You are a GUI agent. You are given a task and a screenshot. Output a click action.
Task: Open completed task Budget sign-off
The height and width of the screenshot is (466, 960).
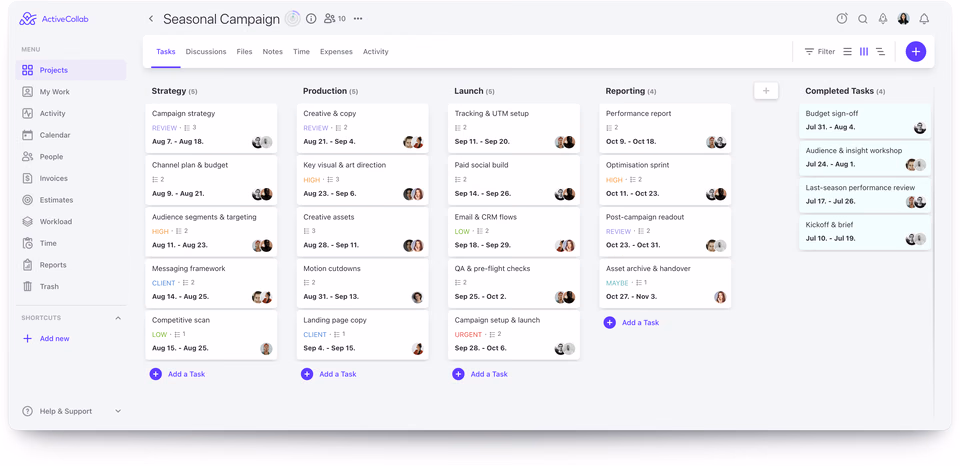[864, 121]
